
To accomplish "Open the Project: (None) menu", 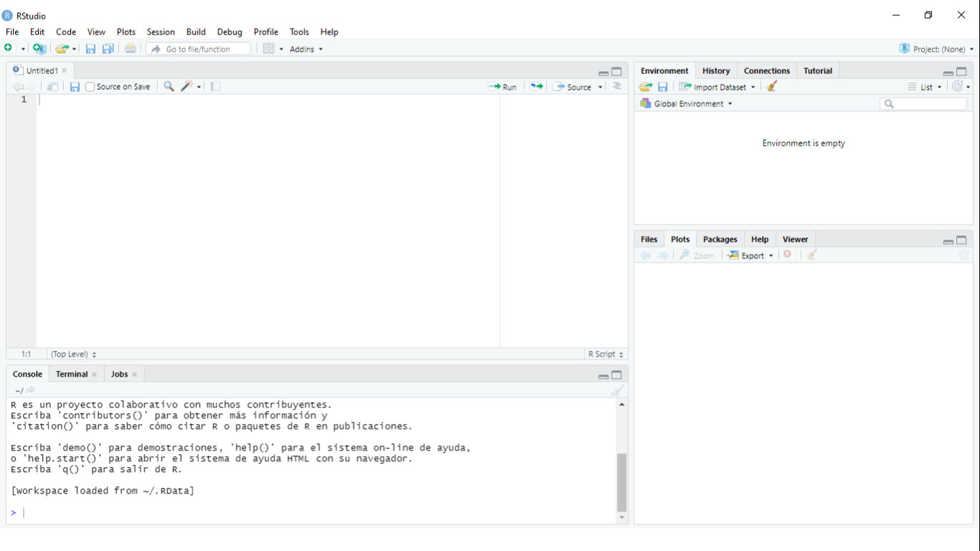I will click(936, 49).
